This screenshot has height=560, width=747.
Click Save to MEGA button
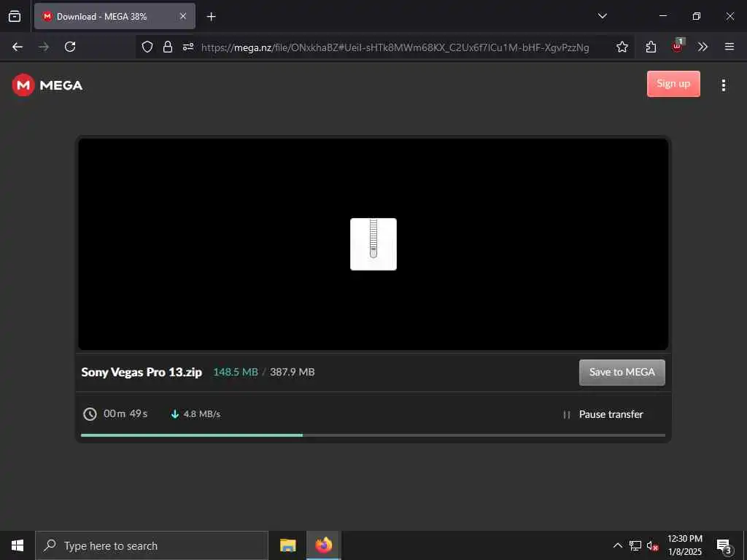pyautogui.click(x=622, y=373)
